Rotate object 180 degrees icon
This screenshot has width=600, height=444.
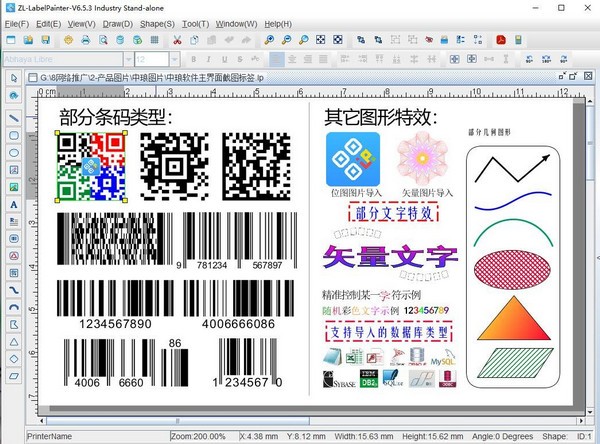coord(546,59)
